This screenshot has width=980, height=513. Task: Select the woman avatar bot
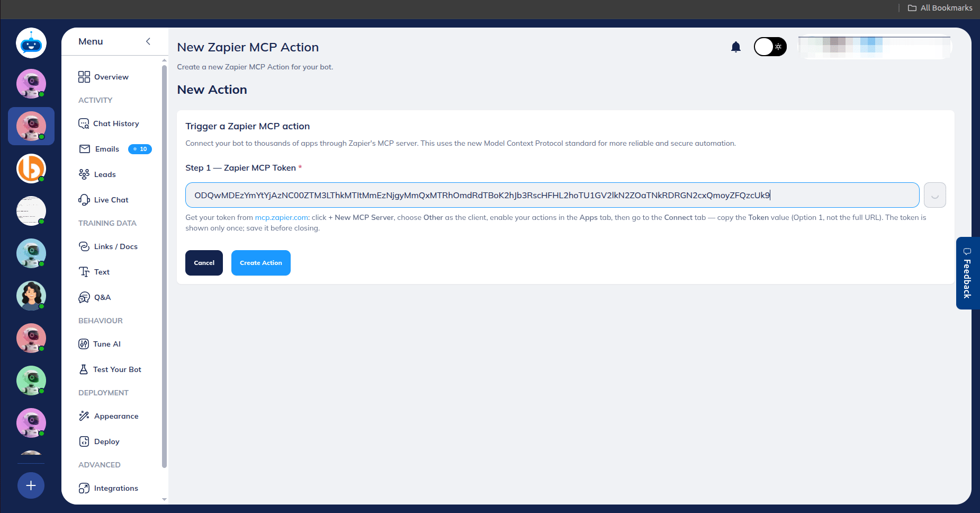[x=31, y=296]
